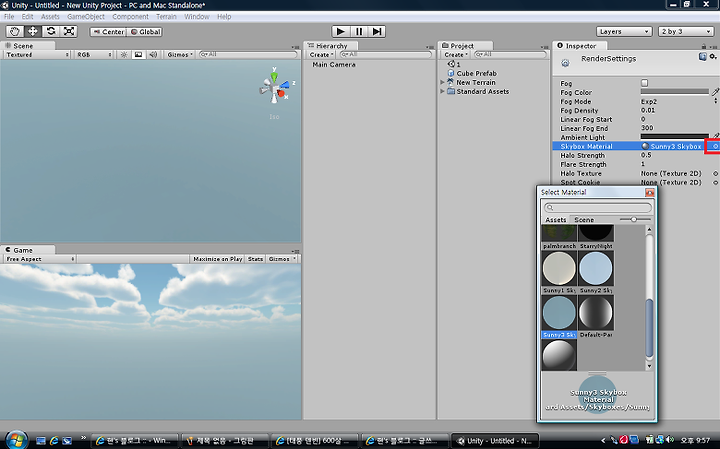720x449 pixels.
Task: Select the Scale tool
Action: click(69, 31)
